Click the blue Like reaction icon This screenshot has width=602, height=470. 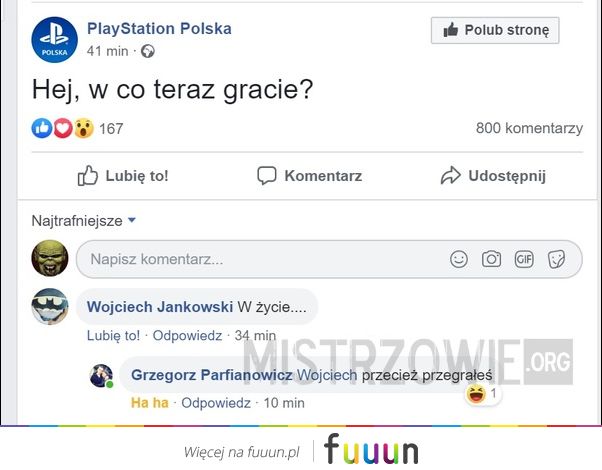pyautogui.click(x=42, y=128)
